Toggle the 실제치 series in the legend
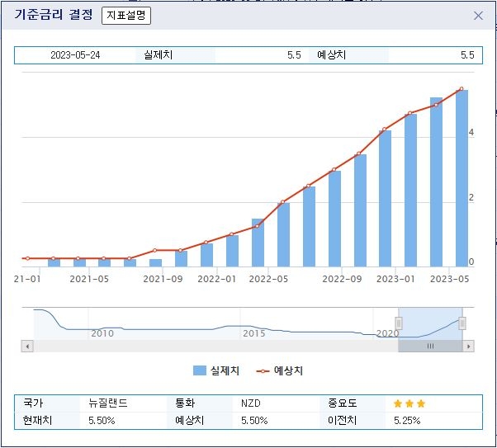This screenshot has height=448, width=497. coord(216,370)
